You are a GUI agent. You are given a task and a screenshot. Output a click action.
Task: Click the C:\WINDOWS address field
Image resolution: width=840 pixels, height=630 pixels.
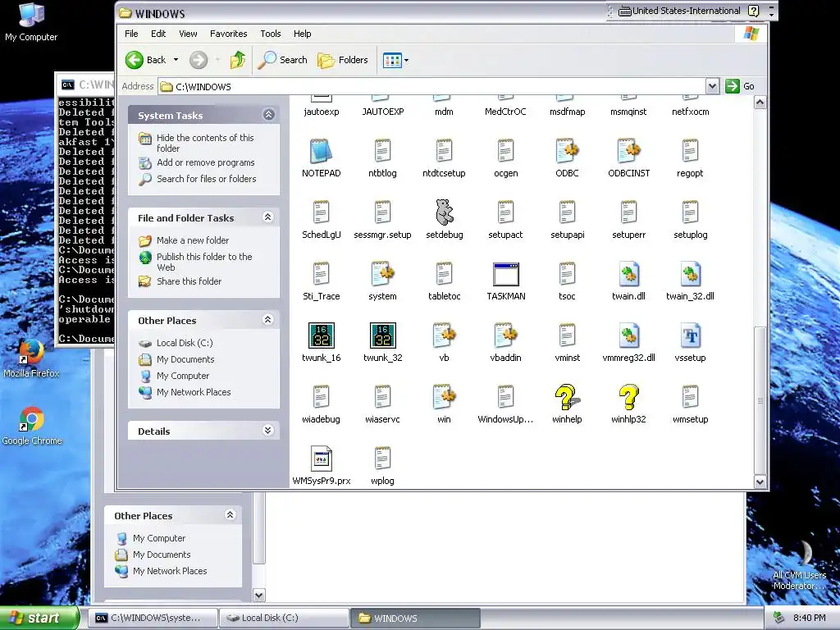pyautogui.click(x=431, y=86)
